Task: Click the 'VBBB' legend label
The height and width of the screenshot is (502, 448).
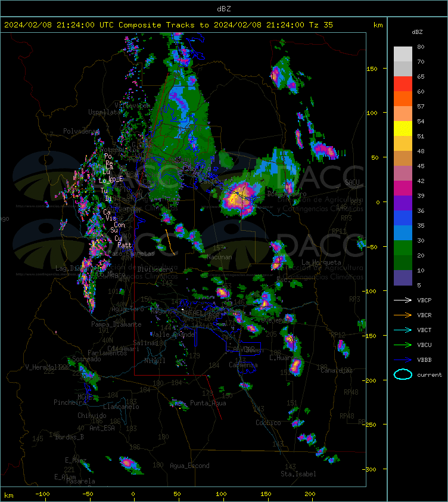Action: (x=424, y=360)
